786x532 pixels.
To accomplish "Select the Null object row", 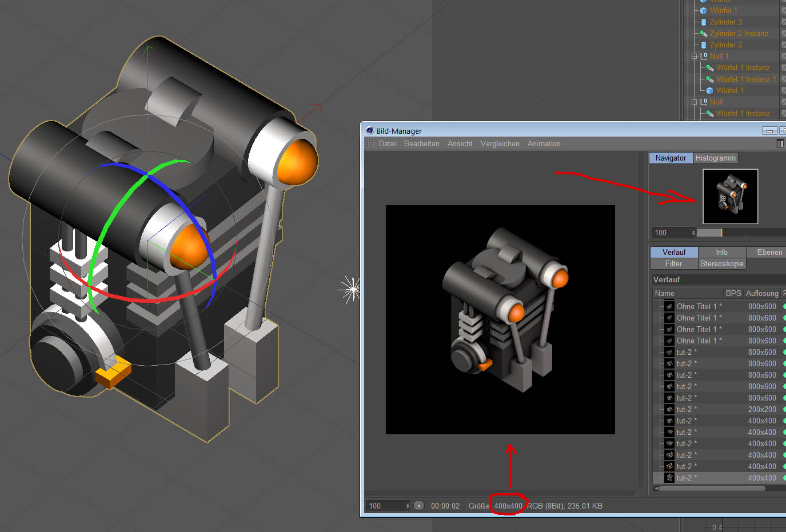I will click(716, 102).
